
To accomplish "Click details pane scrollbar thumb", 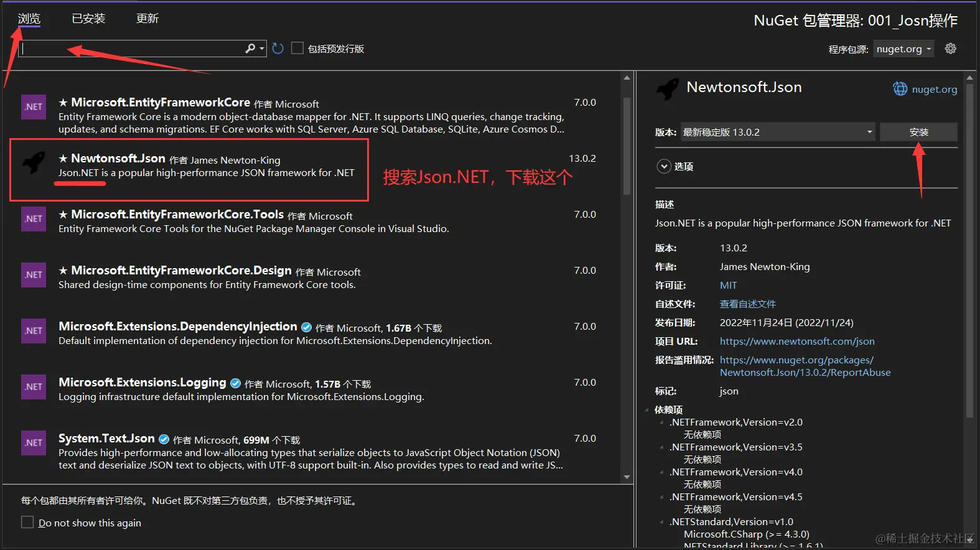I will (x=969, y=250).
